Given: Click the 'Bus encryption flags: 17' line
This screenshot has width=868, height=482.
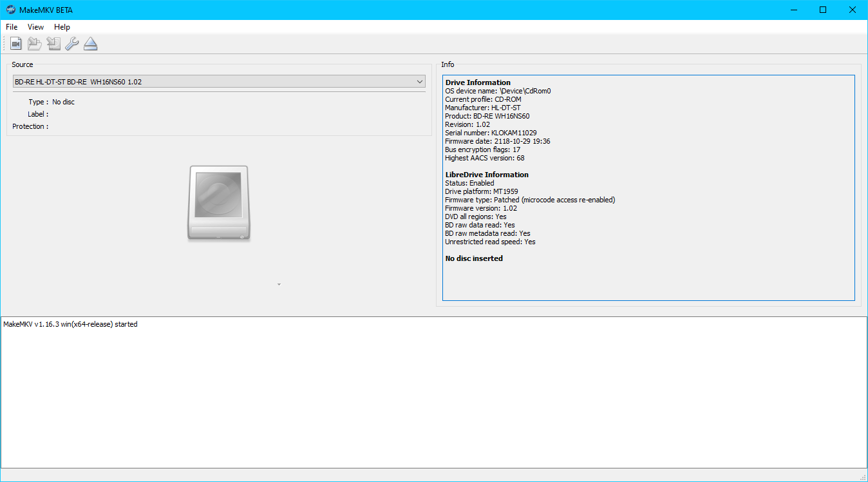Looking at the screenshot, I should pos(483,149).
